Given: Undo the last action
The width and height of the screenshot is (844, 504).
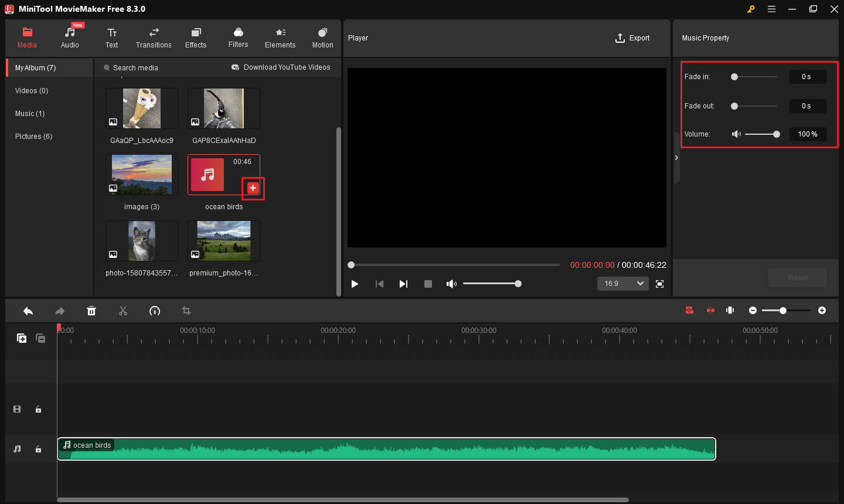Looking at the screenshot, I should coord(28,311).
